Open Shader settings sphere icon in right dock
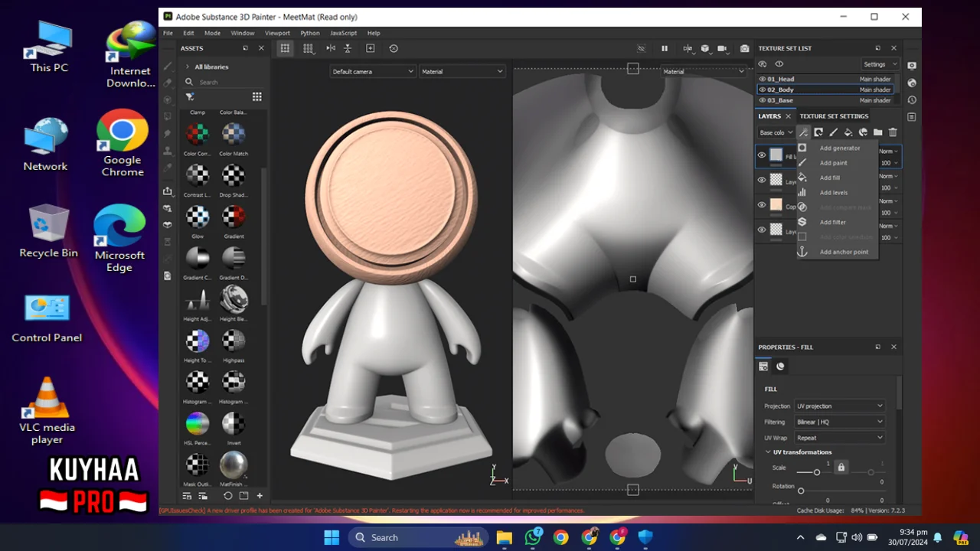This screenshot has height=551, width=980. (912, 83)
